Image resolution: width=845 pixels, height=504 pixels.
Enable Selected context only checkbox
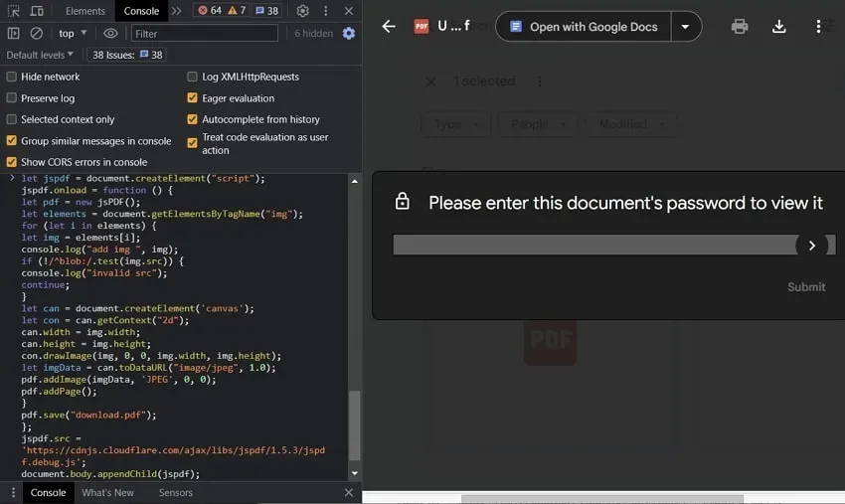[x=11, y=119]
